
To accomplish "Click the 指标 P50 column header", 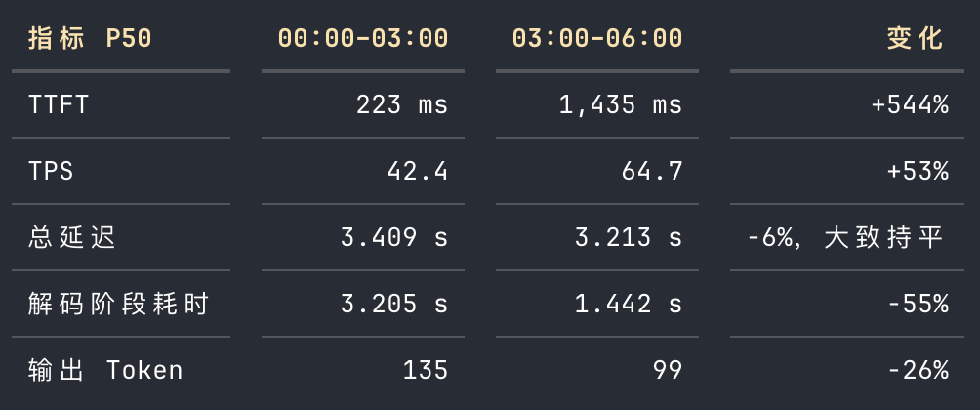I will coord(90,39).
